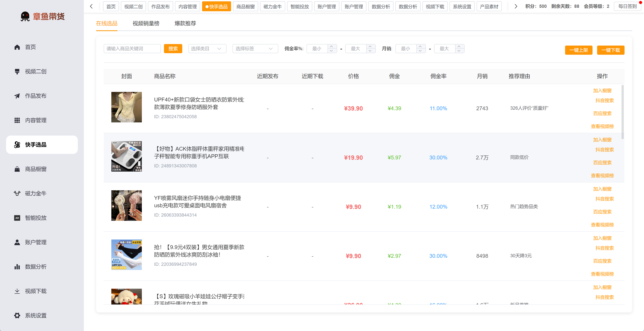Click the ACK body scale thumbnail
This screenshot has height=331, width=644.
click(127, 156)
